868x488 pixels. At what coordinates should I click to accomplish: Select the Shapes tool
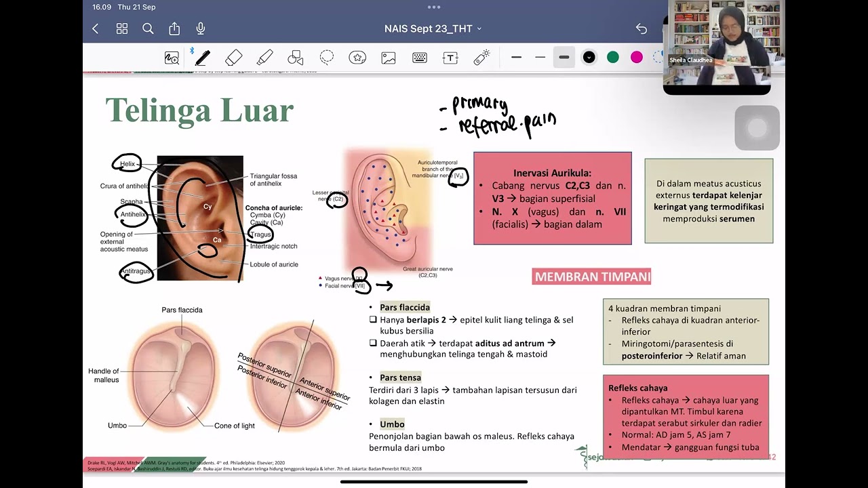coord(295,58)
